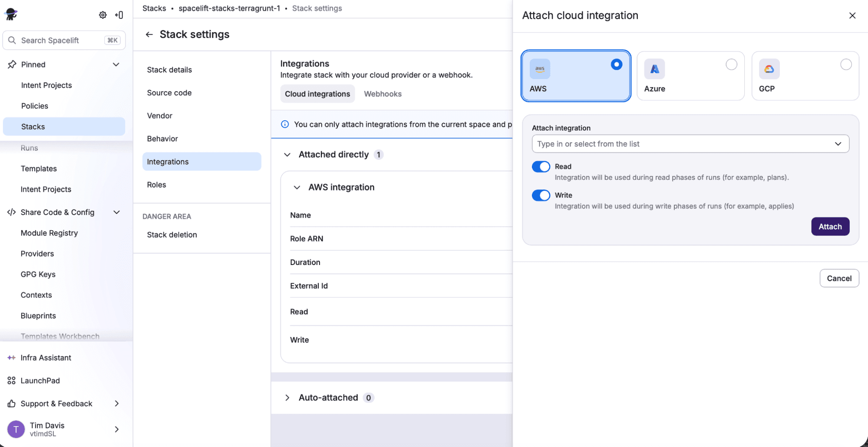
Task: Open Policies in sidebar
Action: (35, 106)
